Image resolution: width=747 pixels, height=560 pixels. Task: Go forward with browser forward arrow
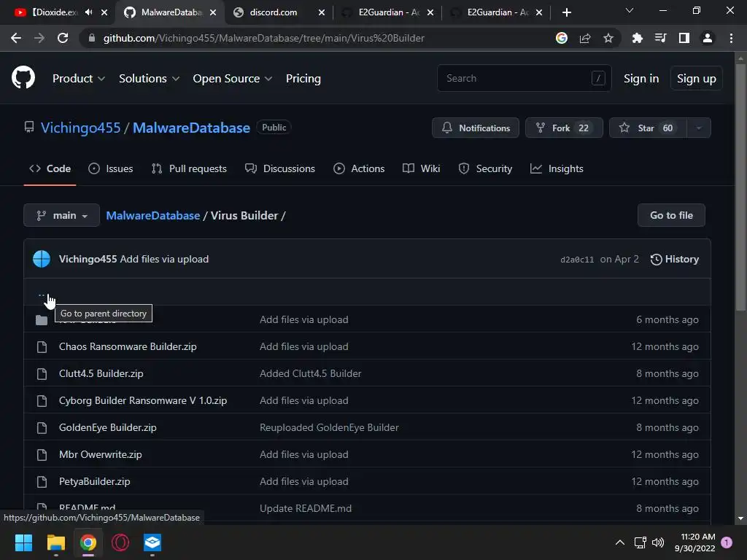click(39, 38)
